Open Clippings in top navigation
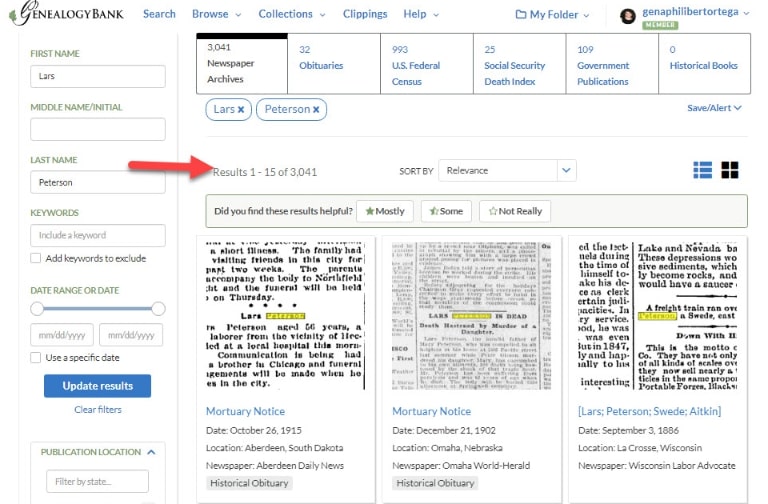The image size is (768, 504). point(365,14)
